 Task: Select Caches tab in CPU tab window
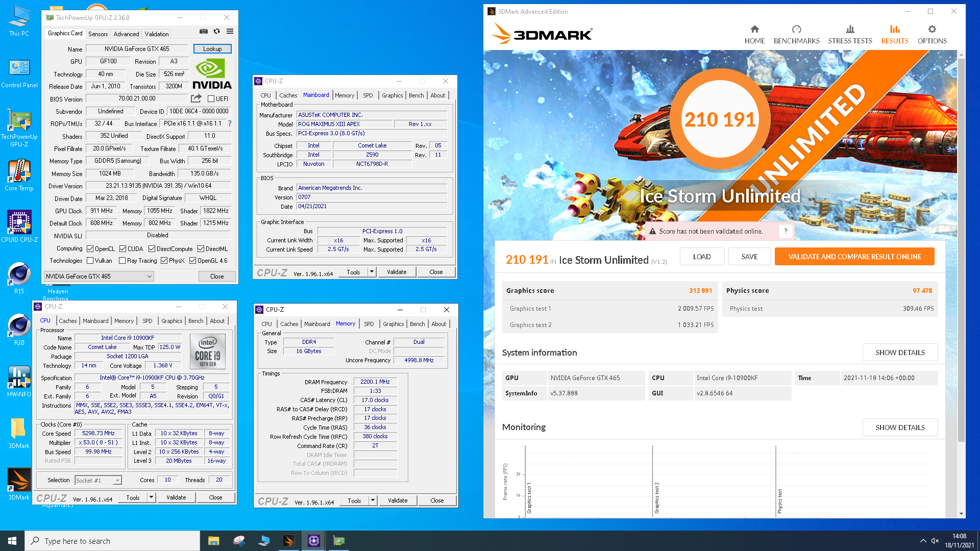[x=67, y=321]
